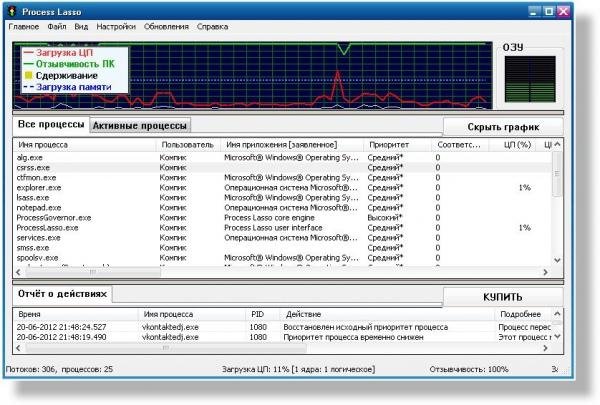Sort by Приоритет column header

pos(397,145)
